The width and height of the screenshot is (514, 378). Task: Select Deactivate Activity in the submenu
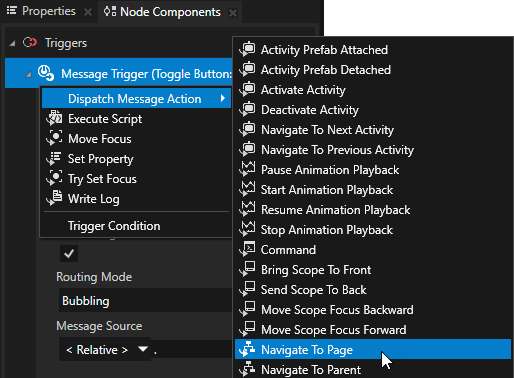(x=373, y=109)
